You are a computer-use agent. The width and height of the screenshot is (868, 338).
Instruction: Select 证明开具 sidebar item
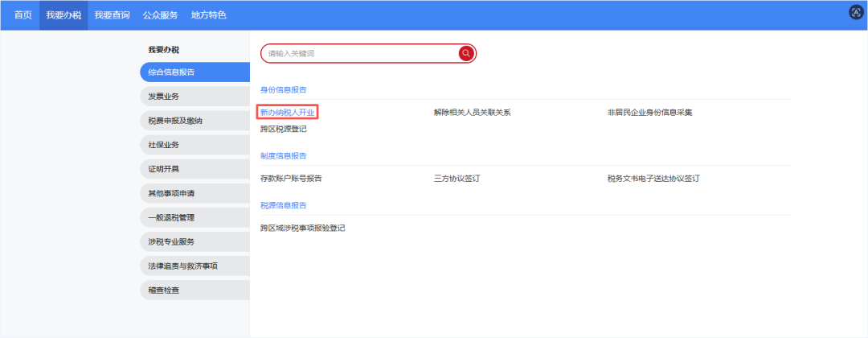[194, 169]
